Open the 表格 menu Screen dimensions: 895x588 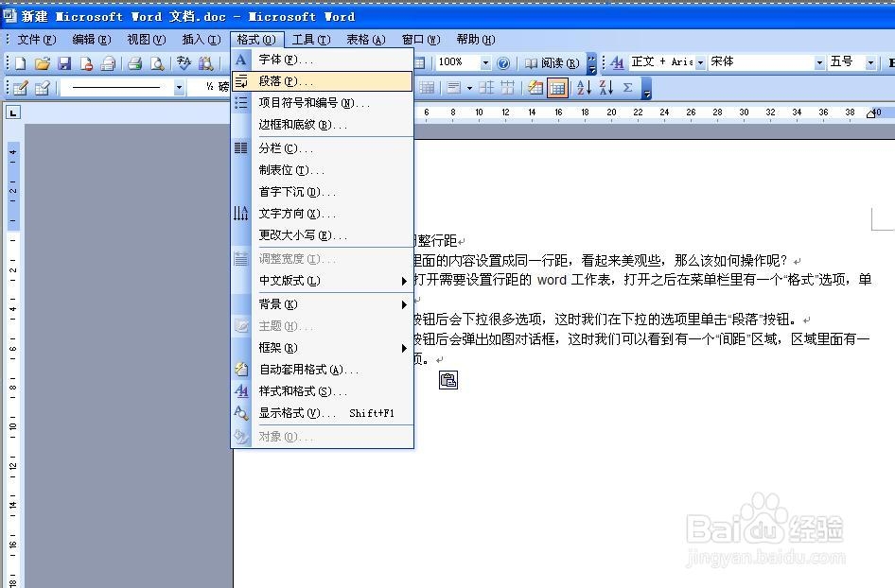click(364, 39)
